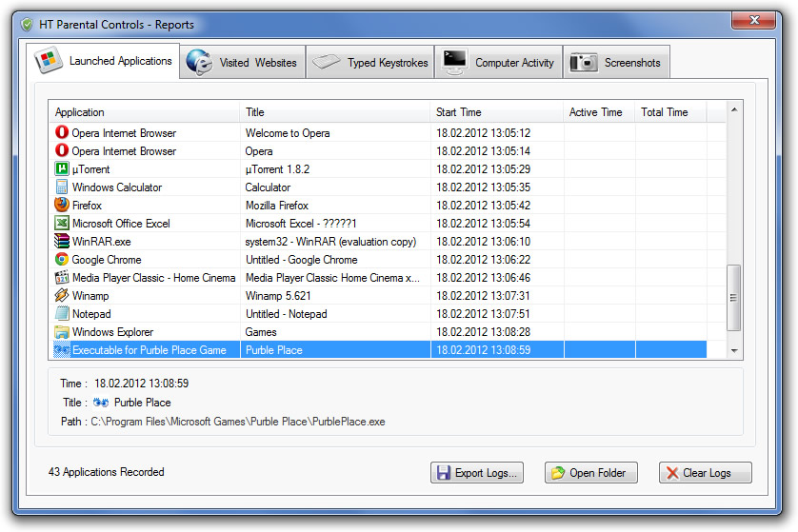Click the title cell Winamp 5.621
Viewport: 798px width, 532px height.
click(278, 296)
